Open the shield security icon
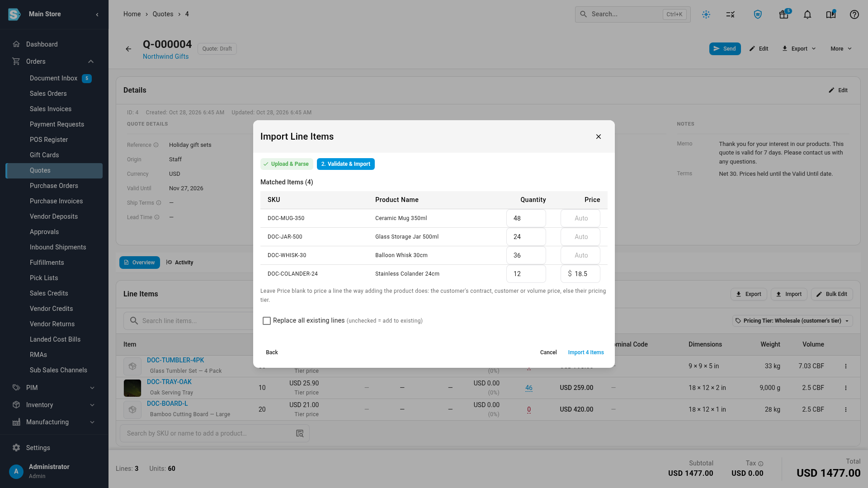This screenshot has height=488, width=868. [x=758, y=14]
